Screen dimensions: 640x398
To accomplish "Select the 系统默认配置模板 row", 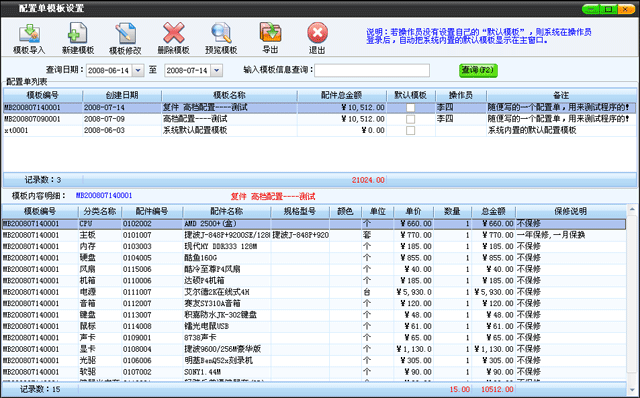I will click(x=319, y=130).
